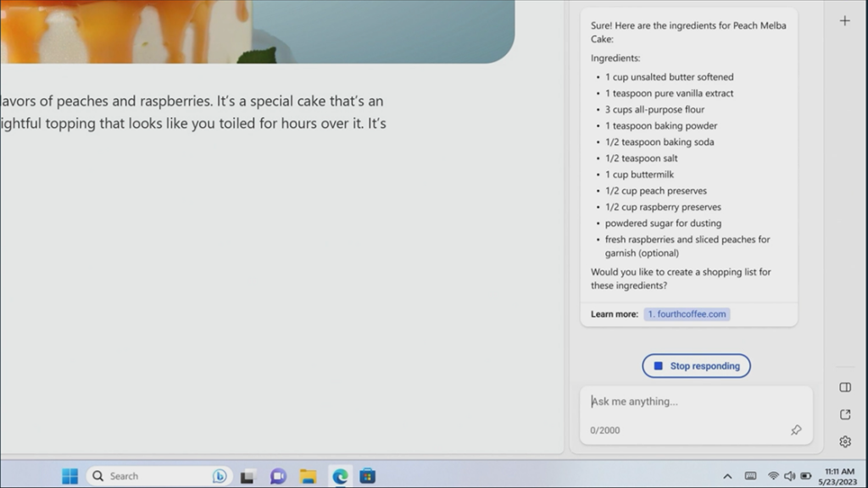Image resolution: width=868 pixels, height=488 pixels.
Task: Switch to Microsoft Edge on taskbar
Action: coord(340,476)
